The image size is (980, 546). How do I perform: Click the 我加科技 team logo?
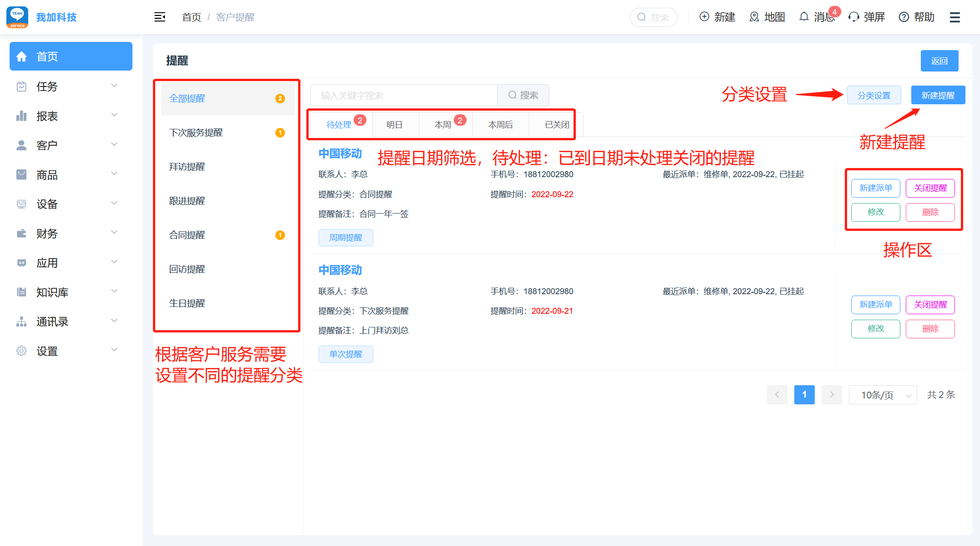tap(17, 17)
